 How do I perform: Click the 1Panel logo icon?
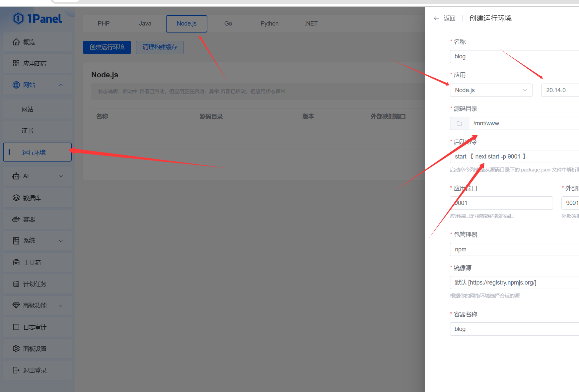(x=19, y=19)
